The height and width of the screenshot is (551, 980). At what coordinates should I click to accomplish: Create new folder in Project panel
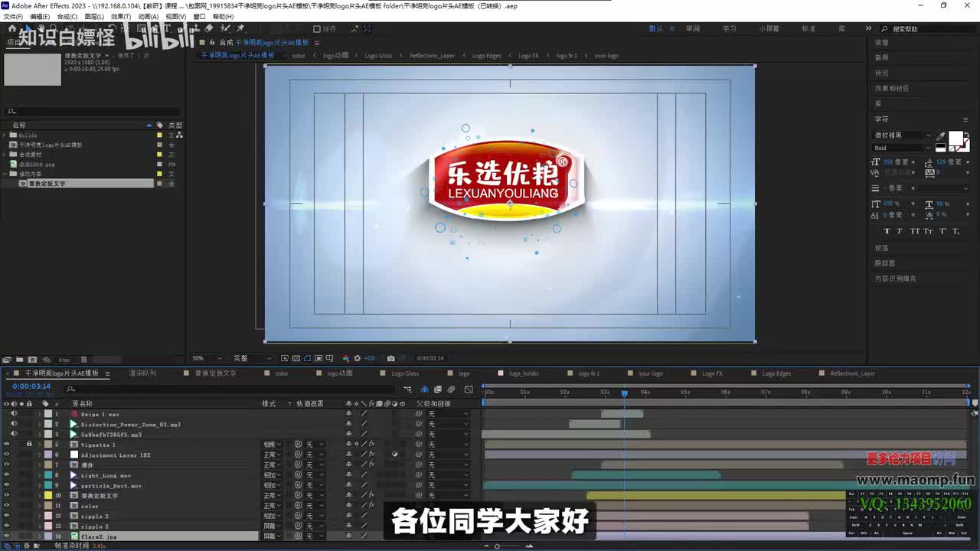(x=20, y=359)
